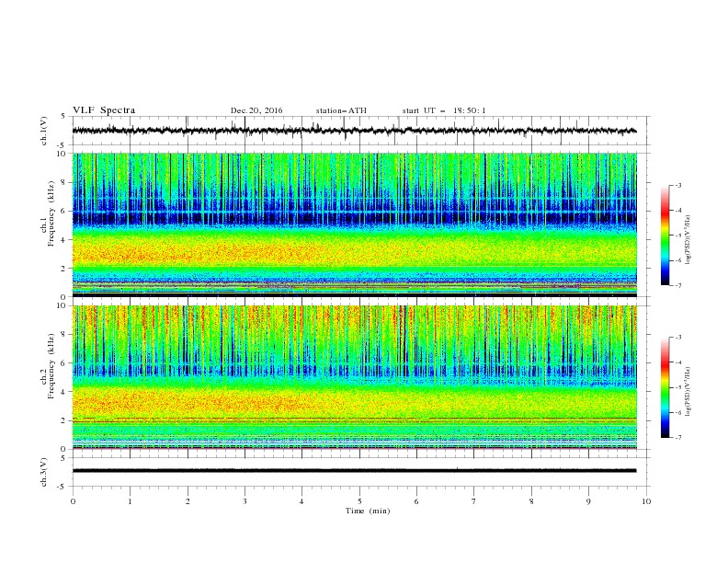
Task: Select the "Dec. 20, 2016" date text
Action: coord(256,110)
